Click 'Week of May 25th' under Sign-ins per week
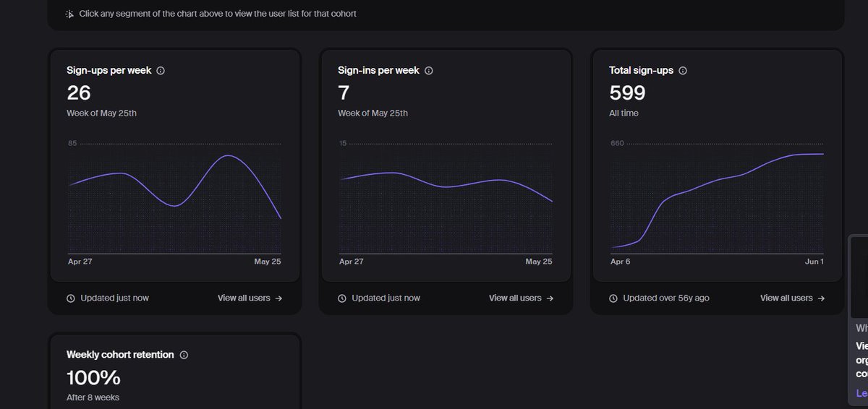 click(x=373, y=113)
